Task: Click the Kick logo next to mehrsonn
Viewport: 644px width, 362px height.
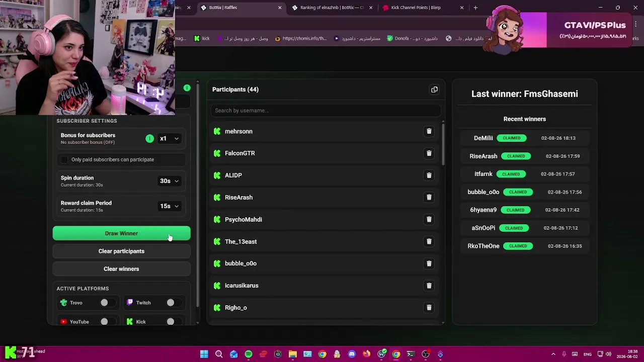Action: point(217,131)
